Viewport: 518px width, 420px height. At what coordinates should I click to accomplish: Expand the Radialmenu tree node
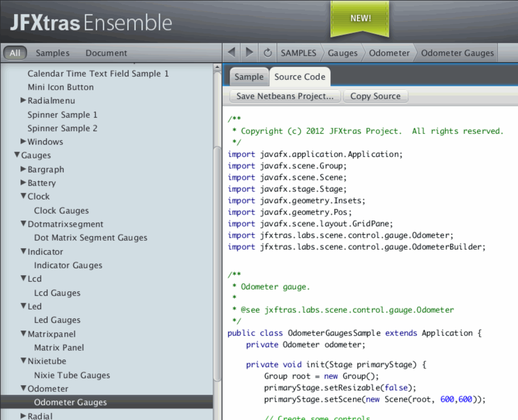[x=23, y=100]
